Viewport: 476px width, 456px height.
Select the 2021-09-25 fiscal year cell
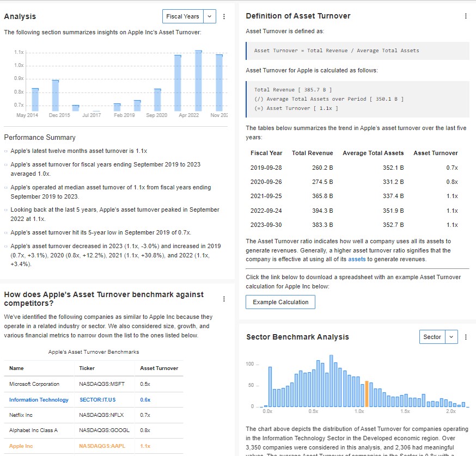(x=266, y=196)
